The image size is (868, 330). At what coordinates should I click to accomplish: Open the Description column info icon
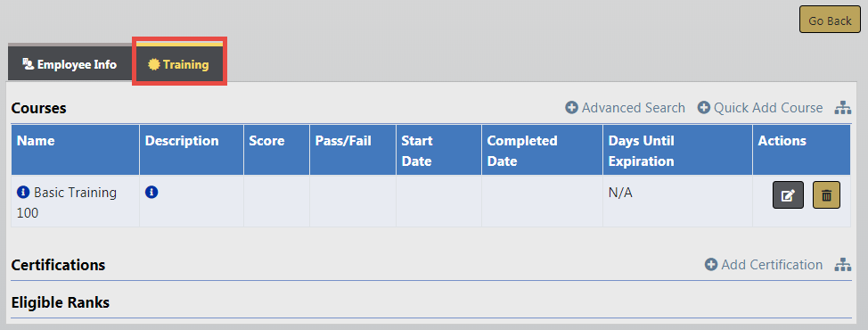pos(151,193)
